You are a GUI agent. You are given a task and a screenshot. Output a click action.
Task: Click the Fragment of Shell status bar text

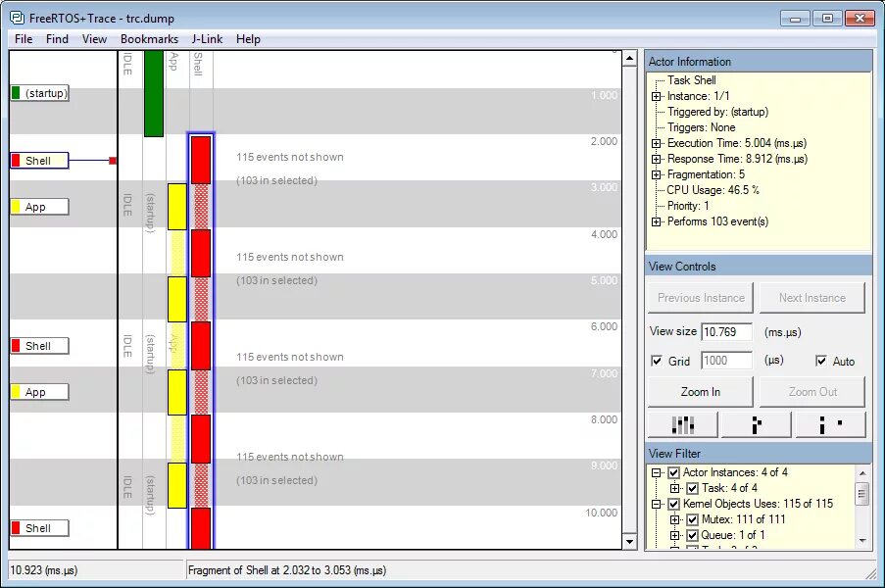(x=287, y=570)
